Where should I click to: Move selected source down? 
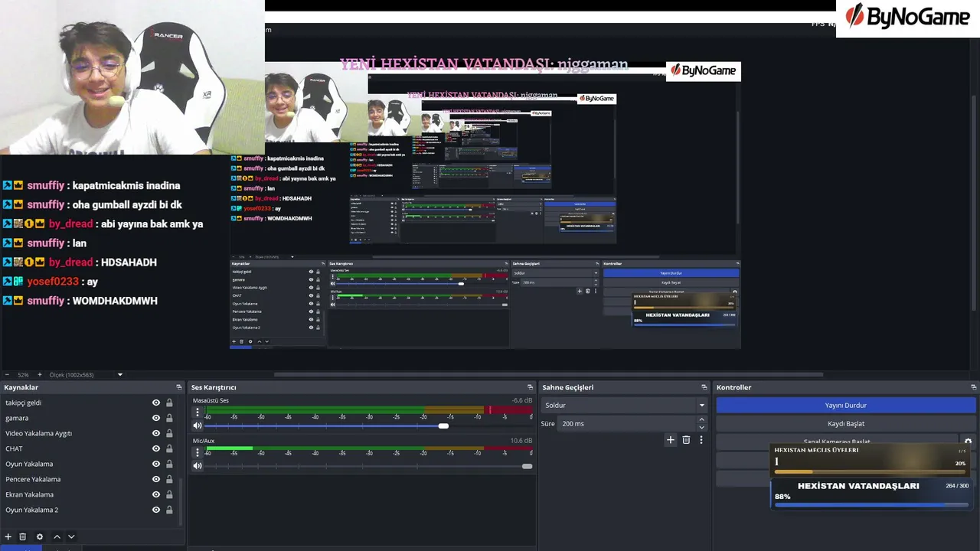[71, 537]
